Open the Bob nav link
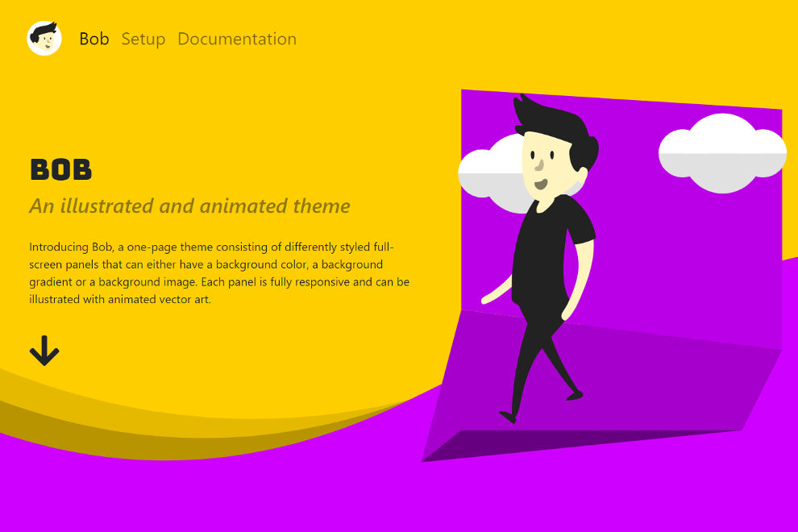This screenshot has height=532, width=798. [x=94, y=39]
